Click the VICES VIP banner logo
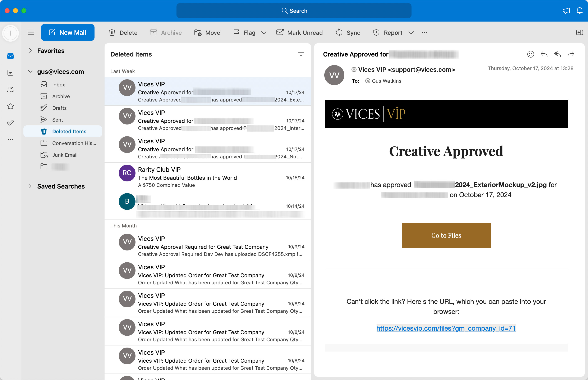588x380 pixels. (368, 114)
